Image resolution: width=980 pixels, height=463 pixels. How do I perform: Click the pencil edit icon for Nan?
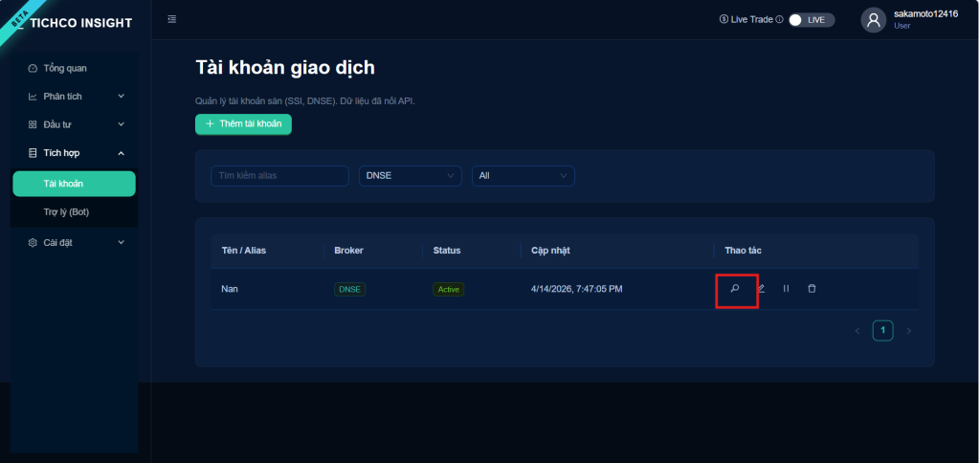coord(761,288)
